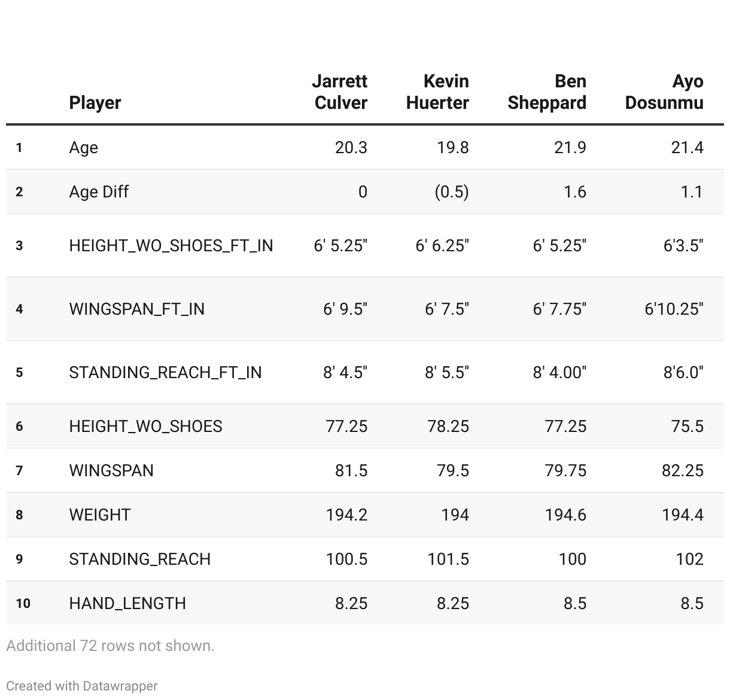Click the WINGSPAN_FT_IN row label
Viewport: 730px width, 700px height.
coord(137,309)
